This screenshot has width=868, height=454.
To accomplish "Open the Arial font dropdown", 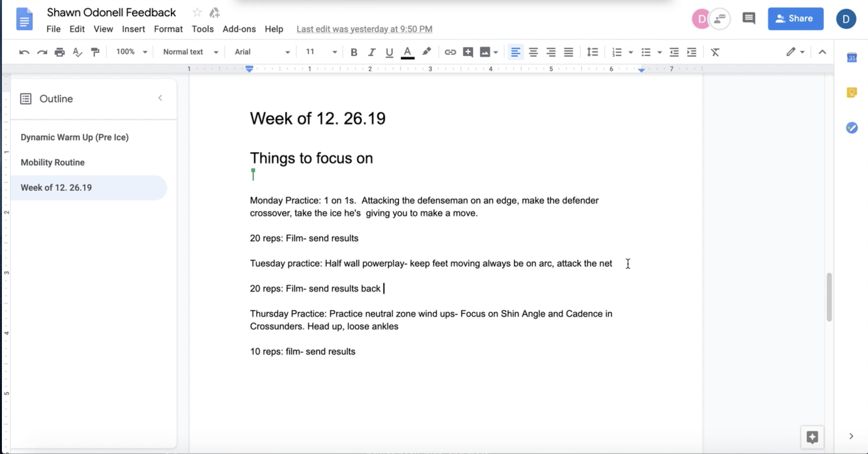I will pyautogui.click(x=262, y=52).
